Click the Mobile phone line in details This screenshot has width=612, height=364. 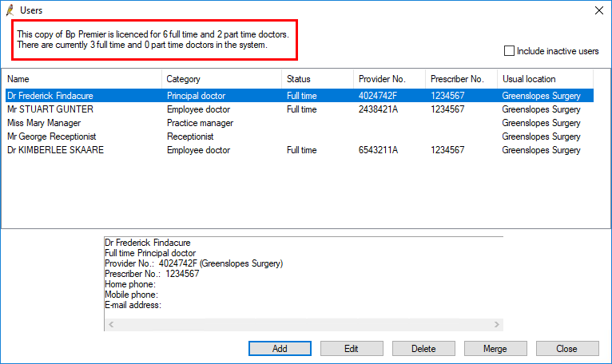pyautogui.click(x=131, y=295)
